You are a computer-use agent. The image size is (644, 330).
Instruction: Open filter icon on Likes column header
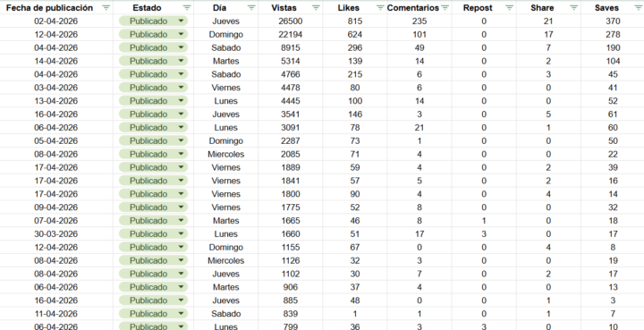(x=380, y=8)
